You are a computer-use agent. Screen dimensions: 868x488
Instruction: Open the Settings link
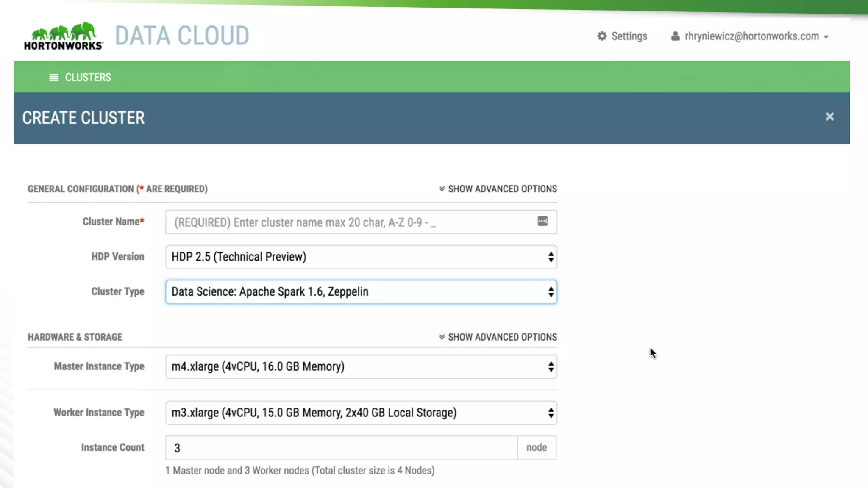click(629, 36)
